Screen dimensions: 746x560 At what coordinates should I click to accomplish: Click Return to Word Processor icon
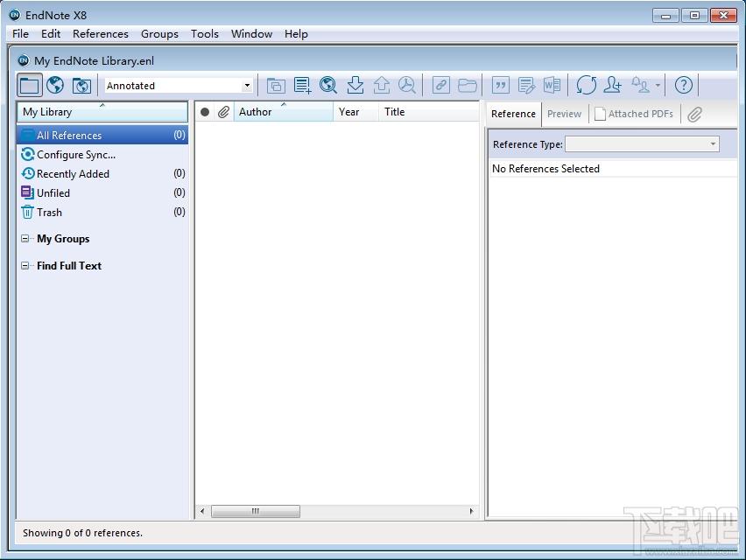[552, 86]
